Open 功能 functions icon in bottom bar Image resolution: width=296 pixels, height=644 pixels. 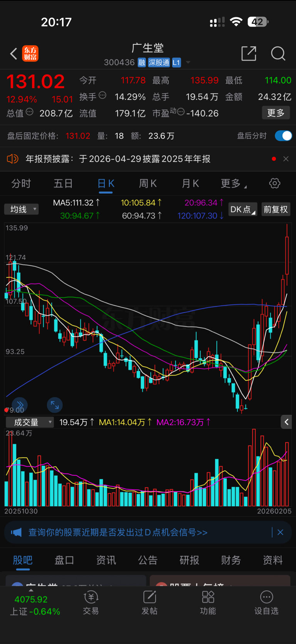point(208,597)
